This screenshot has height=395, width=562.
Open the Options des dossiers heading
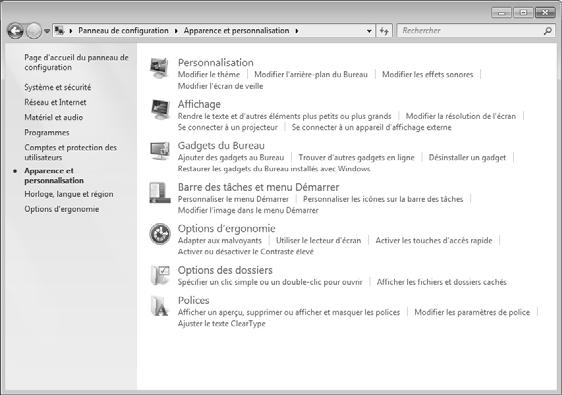[225, 270]
